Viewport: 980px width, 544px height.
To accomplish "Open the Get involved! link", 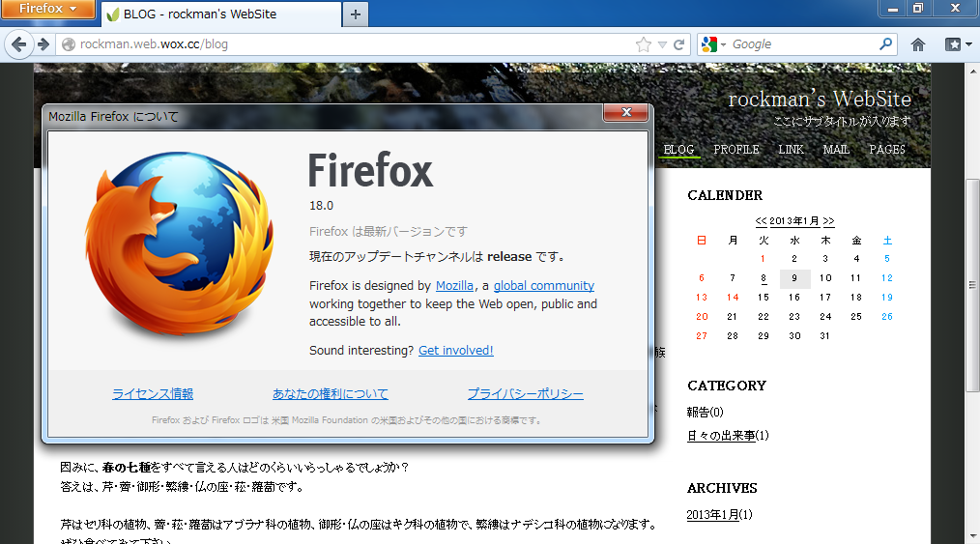I will (455, 351).
